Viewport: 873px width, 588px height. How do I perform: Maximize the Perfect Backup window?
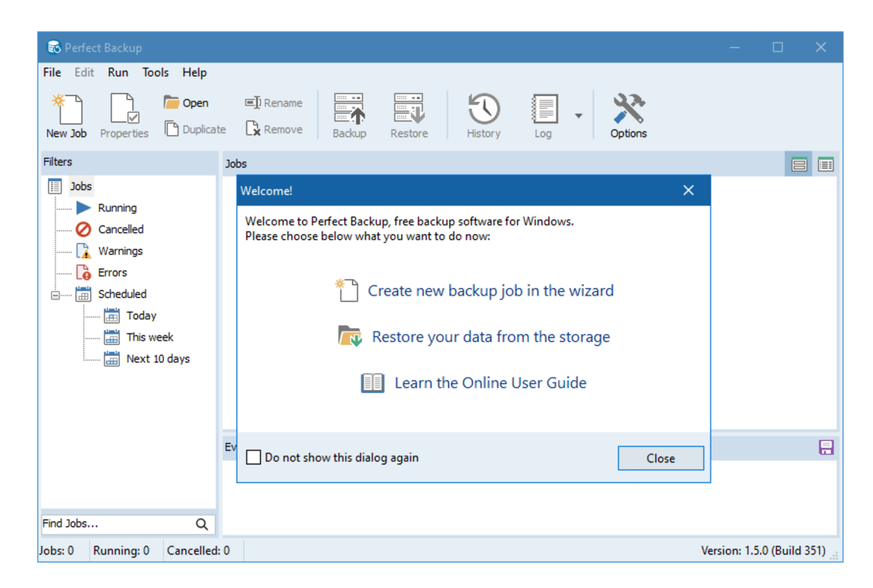[778, 48]
